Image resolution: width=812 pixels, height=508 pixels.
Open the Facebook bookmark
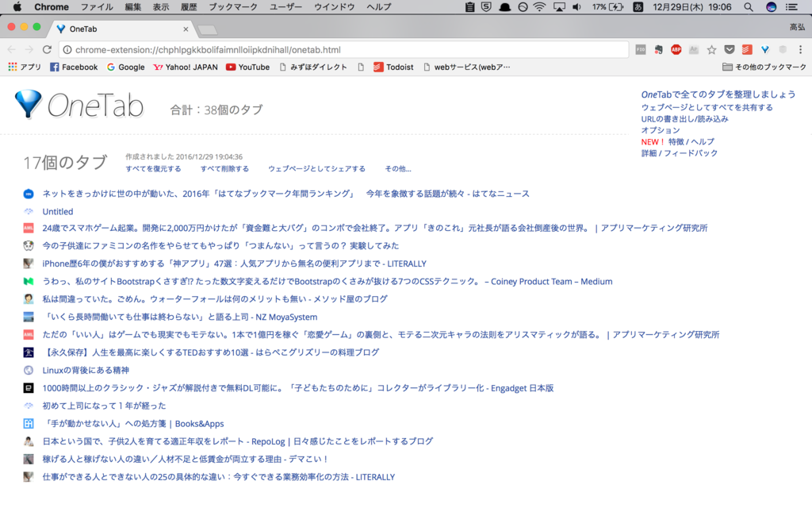[x=74, y=67]
